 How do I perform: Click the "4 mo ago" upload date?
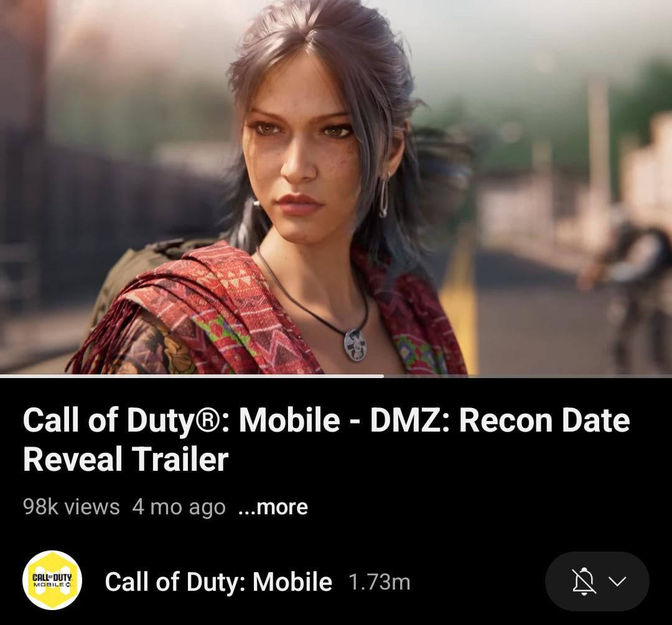click(x=179, y=507)
